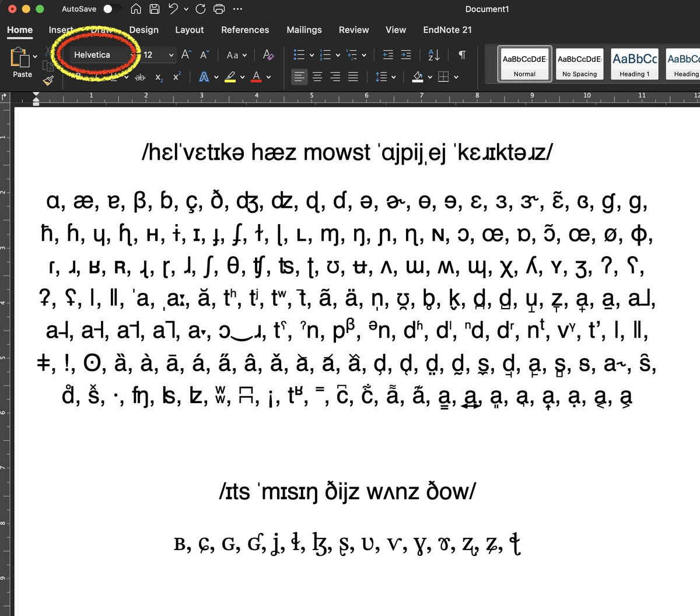Open the References tab

pos(245,30)
